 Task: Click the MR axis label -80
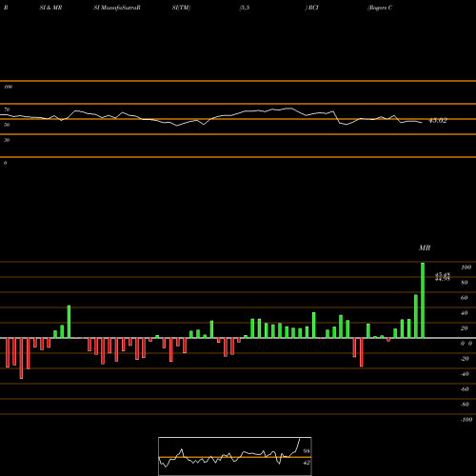[465, 405]
